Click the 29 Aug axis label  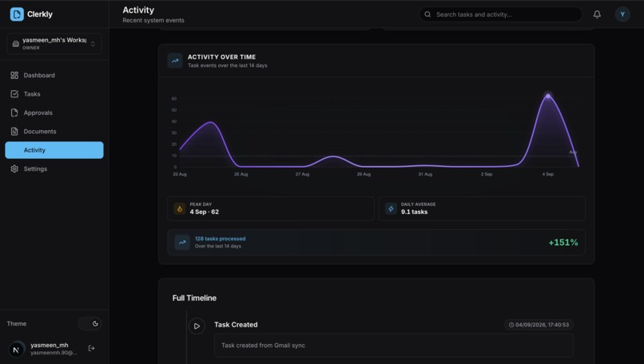click(x=364, y=174)
